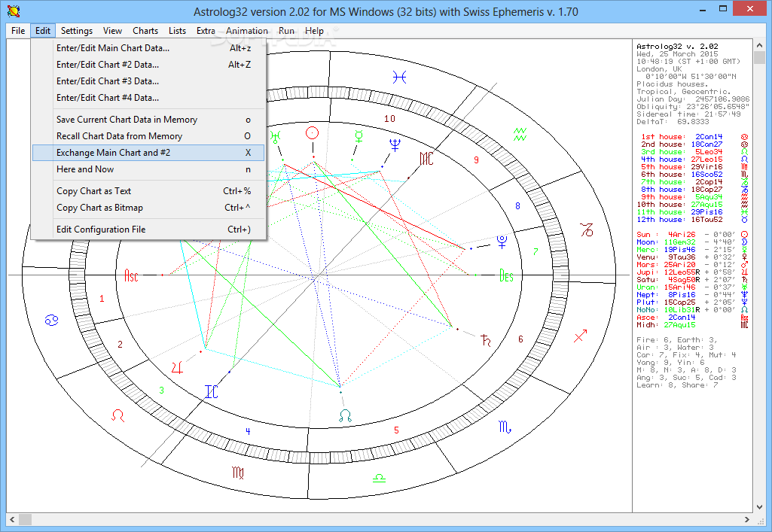Click the Astrolog32 application icon in title bar

(14, 11)
